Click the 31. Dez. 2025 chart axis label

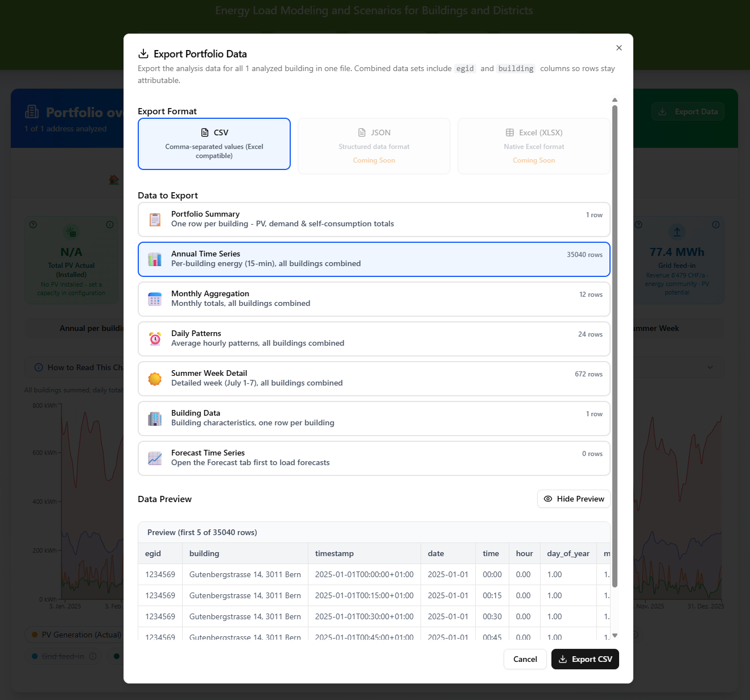pos(706,606)
